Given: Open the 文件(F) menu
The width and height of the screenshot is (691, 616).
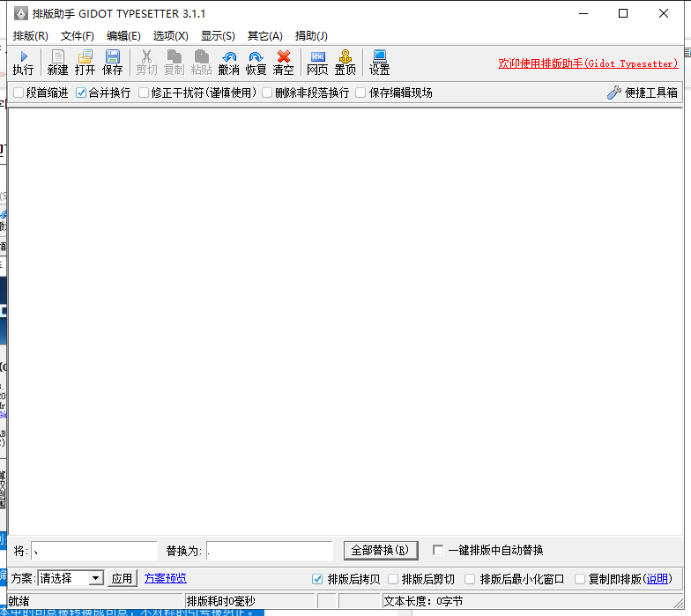Looking at the screenshot, I should [78, 35].
